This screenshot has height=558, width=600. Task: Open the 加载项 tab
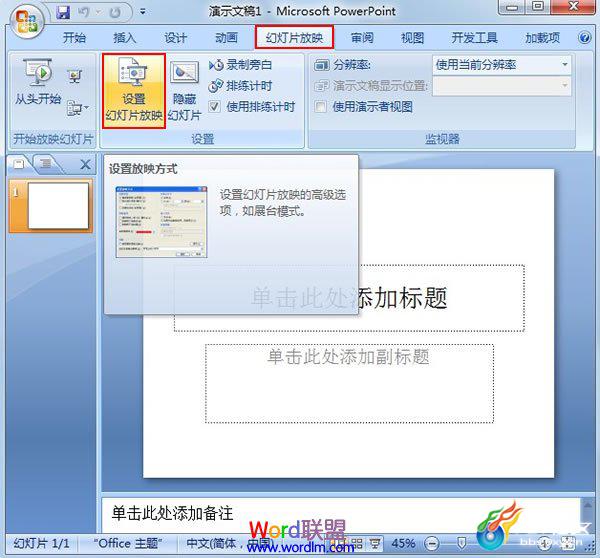542,38
